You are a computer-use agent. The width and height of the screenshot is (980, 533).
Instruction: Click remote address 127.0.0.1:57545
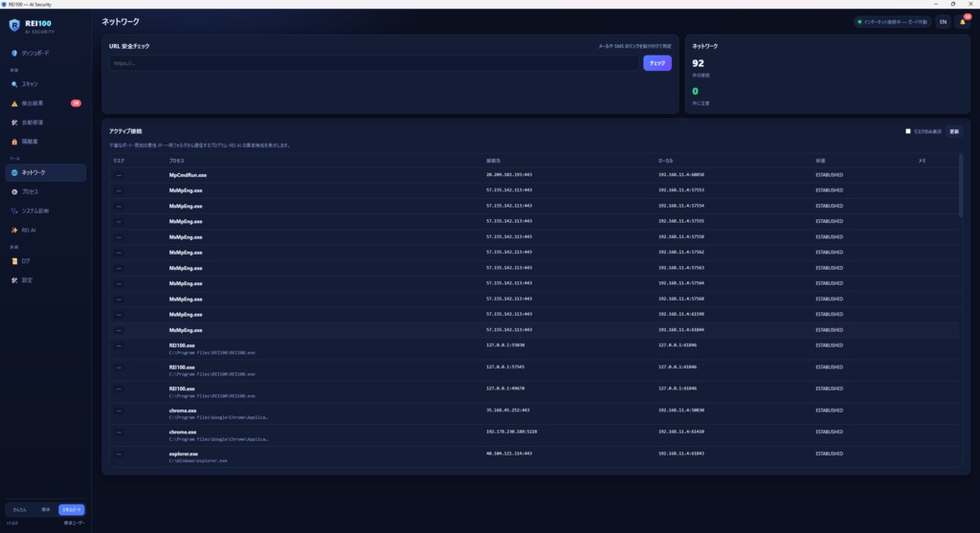pos(505,366)
